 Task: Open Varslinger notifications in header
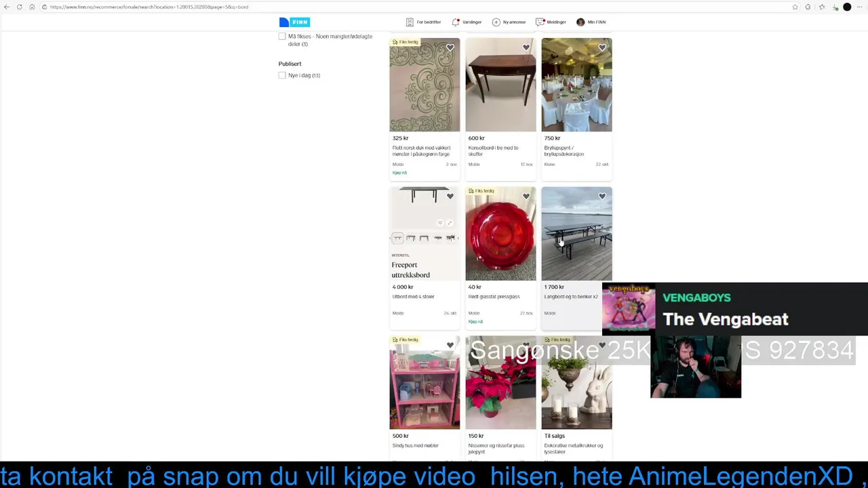[467, 22]
